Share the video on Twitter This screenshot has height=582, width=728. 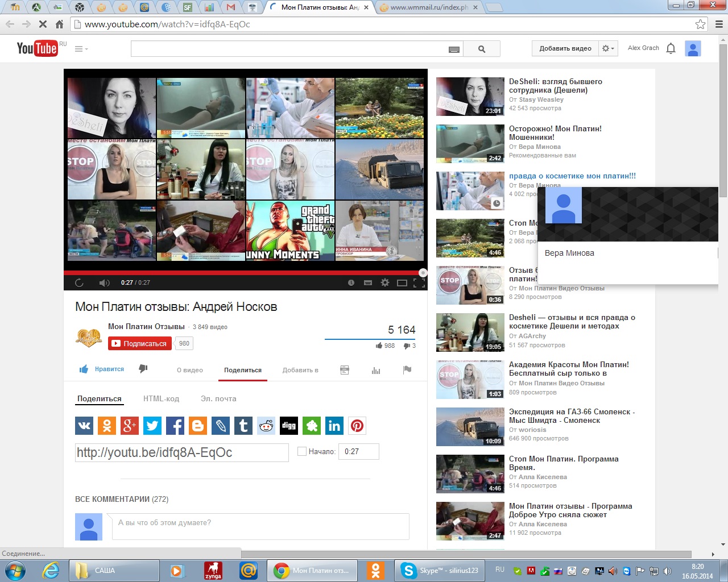click(152, 426)
